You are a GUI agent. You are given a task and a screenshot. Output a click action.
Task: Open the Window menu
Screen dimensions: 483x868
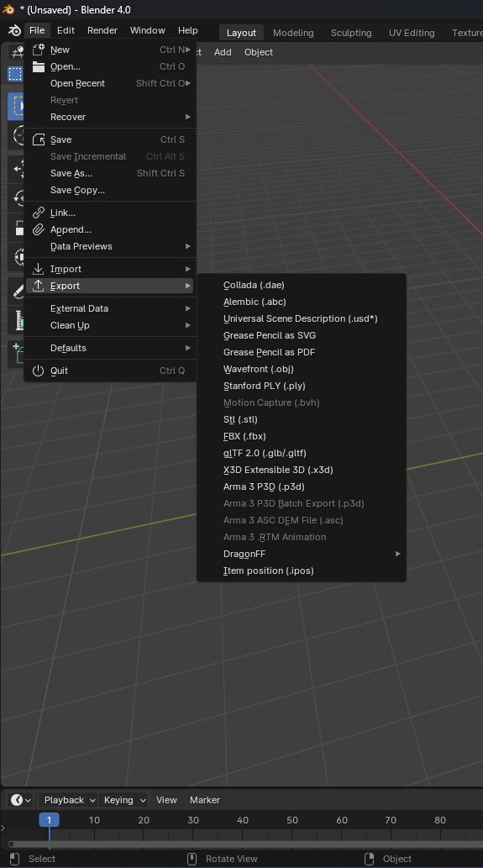(x=147, y=30)
